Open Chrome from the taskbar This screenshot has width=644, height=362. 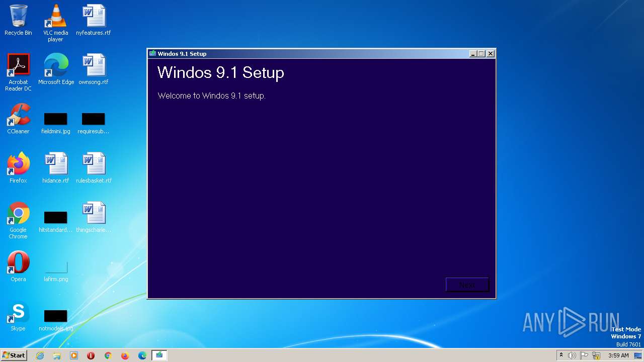pyautogui.click(x=108, y=355)
